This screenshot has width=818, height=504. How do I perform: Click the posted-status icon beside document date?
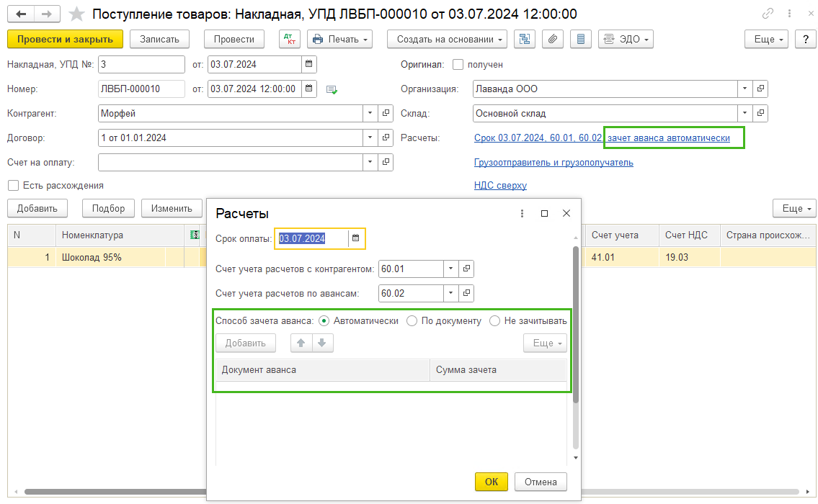pyautogui.click(x=332, y=90)
